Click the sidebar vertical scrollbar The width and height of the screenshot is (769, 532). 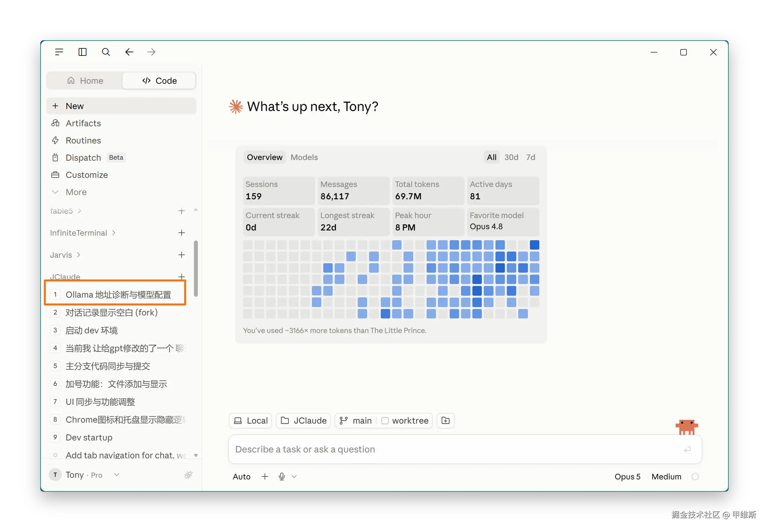[x=196, y=269]
